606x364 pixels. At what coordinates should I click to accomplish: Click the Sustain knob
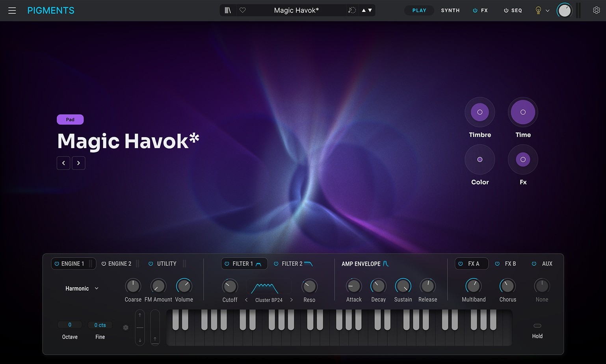[403, 286]
